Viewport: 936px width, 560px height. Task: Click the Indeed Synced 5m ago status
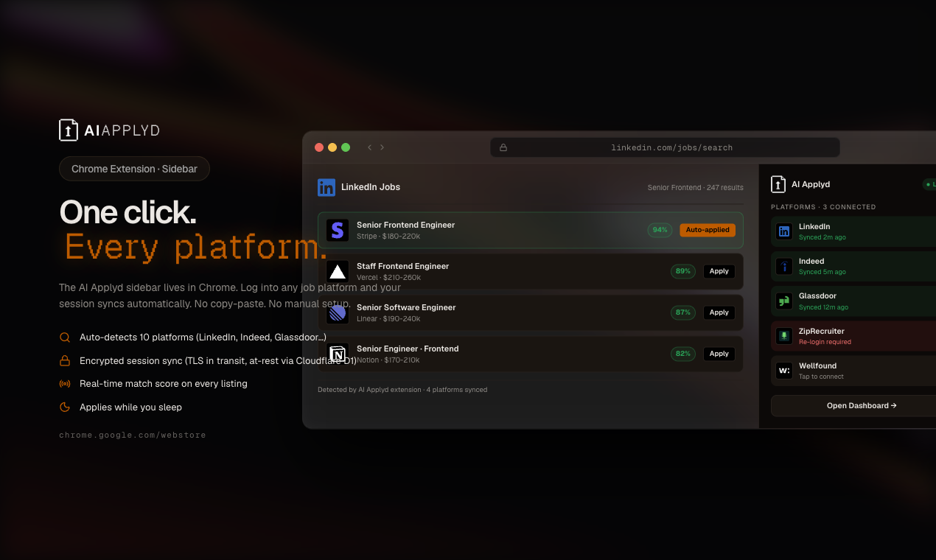tap(823, 272)
